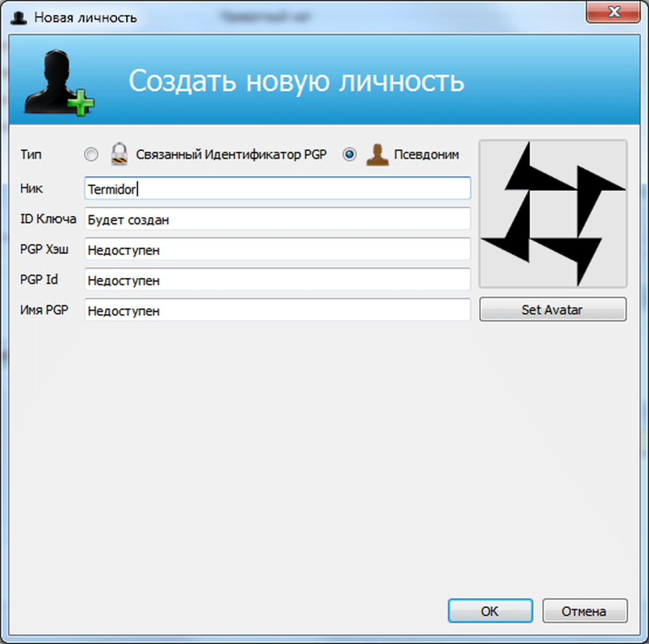Click the PGP Id field
This screenshot has height=644, width=649.
[277, 280]
